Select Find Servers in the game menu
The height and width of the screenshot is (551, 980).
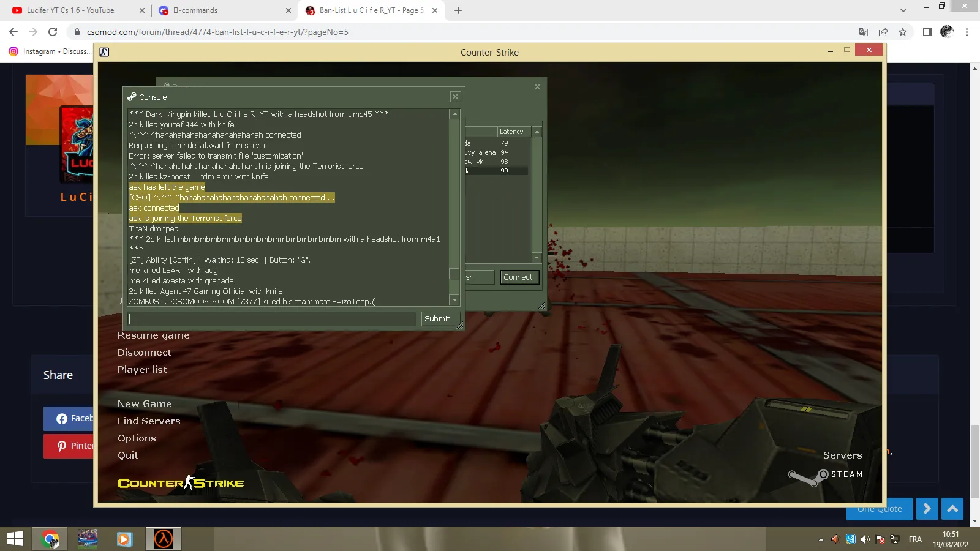coord(149,421)
